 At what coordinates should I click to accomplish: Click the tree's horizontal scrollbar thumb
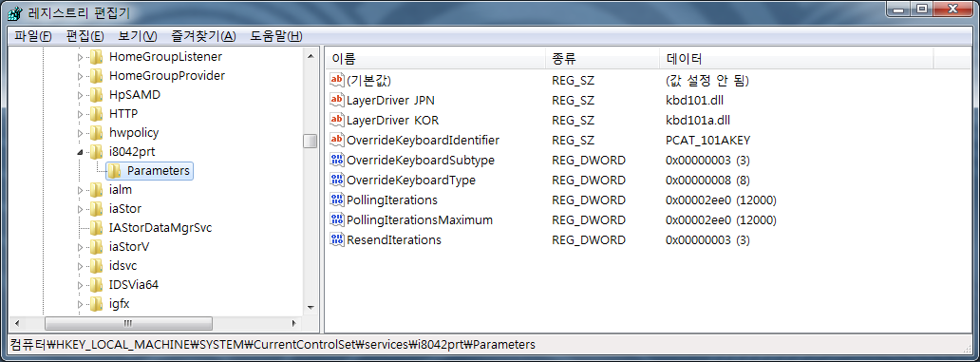click(x=129, y=323)
